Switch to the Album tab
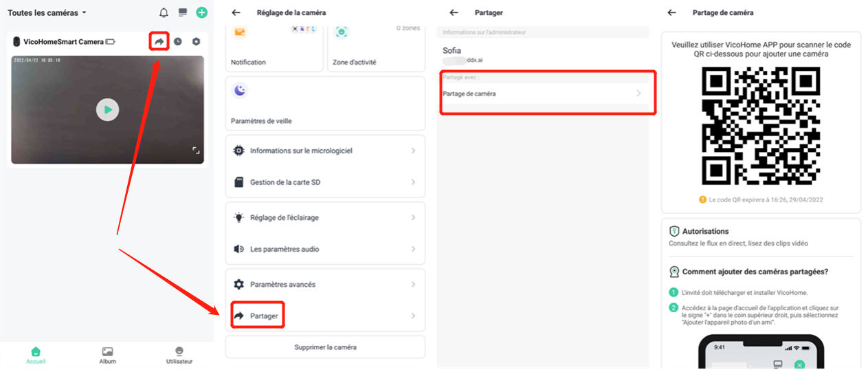This screenshot has width=868, height=372. (x=107, y=355)
